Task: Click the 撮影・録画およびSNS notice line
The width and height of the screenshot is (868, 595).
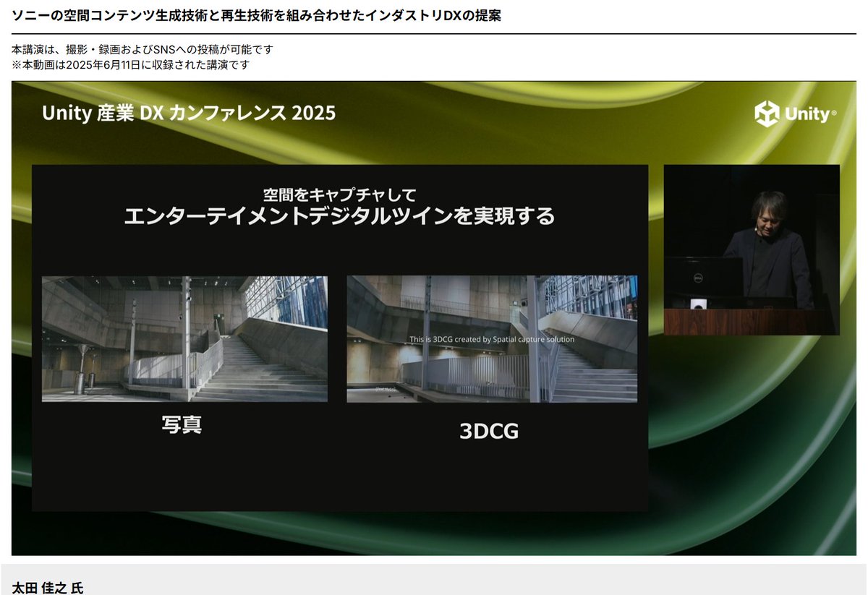Action: (x=142, y=50)
